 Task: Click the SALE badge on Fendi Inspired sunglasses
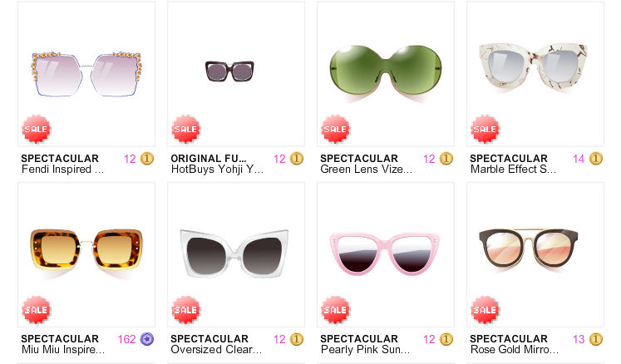point(36,129)
